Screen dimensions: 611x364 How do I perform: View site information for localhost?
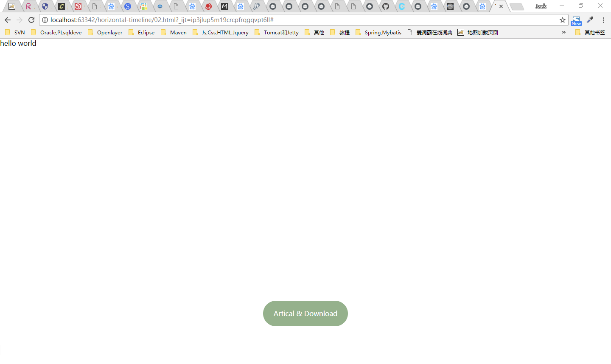45,20
